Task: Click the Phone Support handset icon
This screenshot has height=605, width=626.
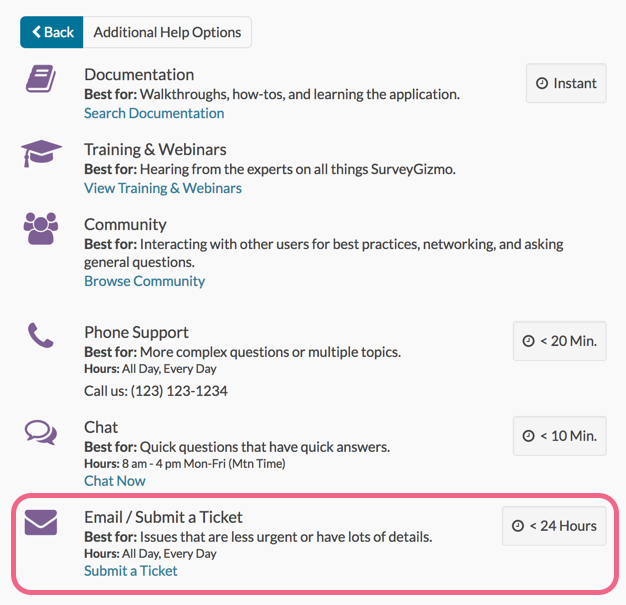Action: tap(41, 337)
